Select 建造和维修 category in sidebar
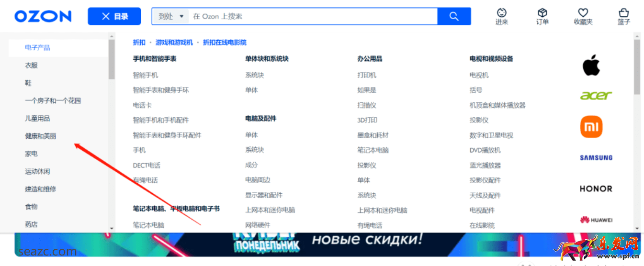This screenshot has height=266, width=644. pos(40,189)
